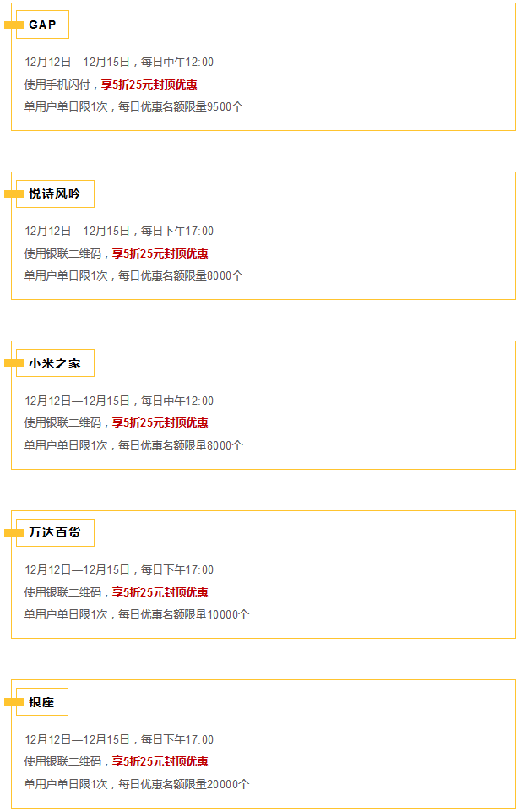Open the 小米之家 merchant heading
The height and width of the screenshot is (812, 521).
(56, 363)
